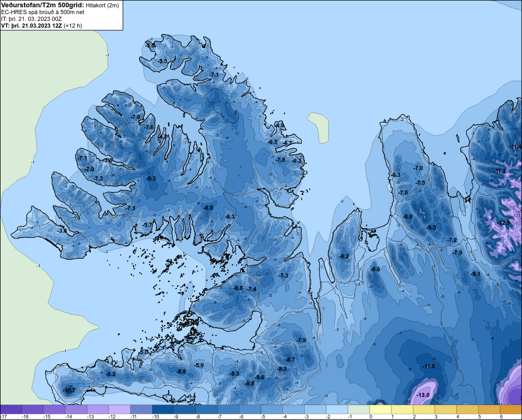Click the -5.9 temperature label
This screenshot has height=420, width=522.
[x=199, y=365]
